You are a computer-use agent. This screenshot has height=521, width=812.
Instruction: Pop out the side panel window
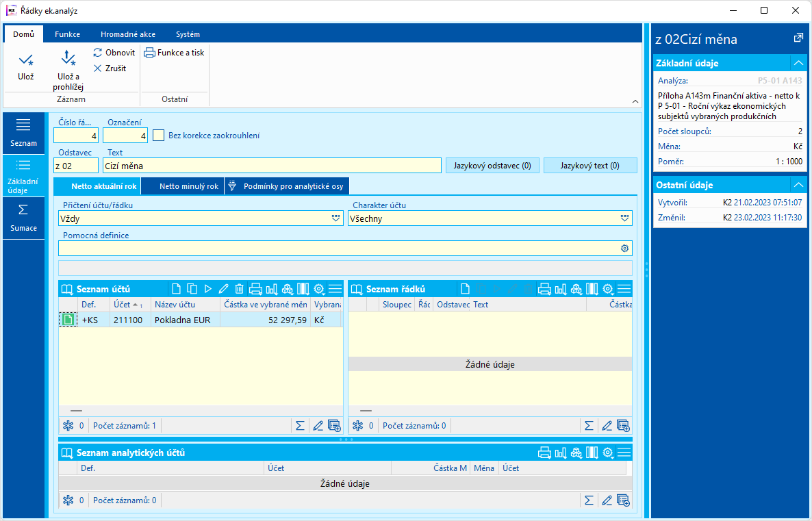tap(798, 38)
